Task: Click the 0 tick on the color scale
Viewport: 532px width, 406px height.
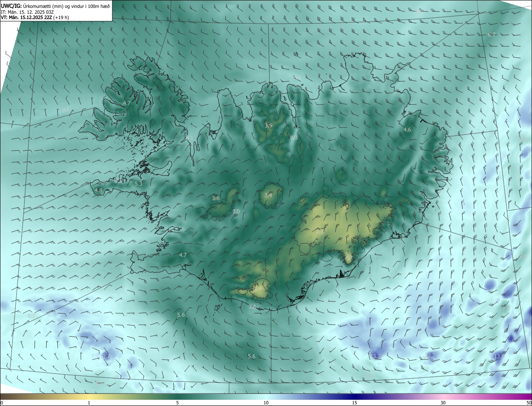Action: pos(2,403)
